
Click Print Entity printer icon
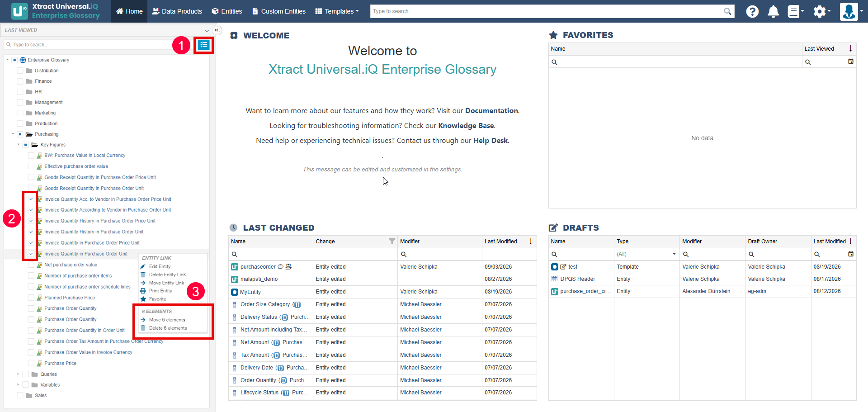click(143, 291)
